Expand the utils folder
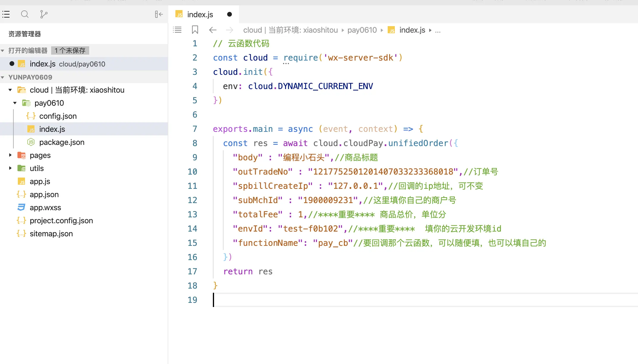The image size is (638, 364). (x=10, y=168)
